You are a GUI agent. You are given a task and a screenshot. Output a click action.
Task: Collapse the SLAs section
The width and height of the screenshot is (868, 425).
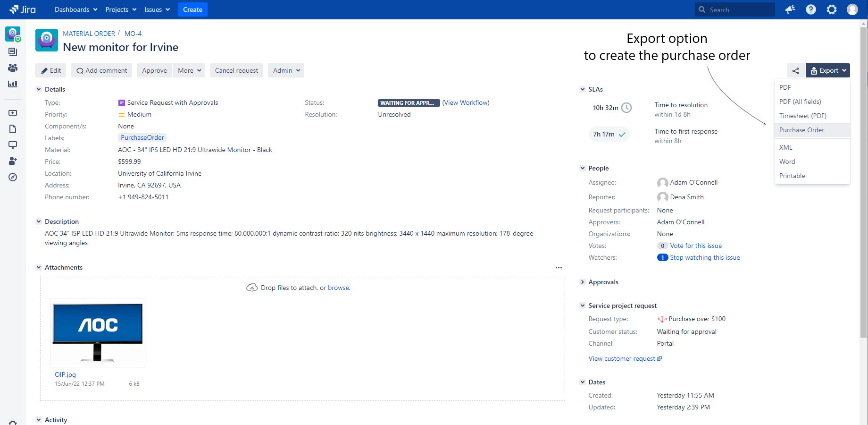pos(583,89)
